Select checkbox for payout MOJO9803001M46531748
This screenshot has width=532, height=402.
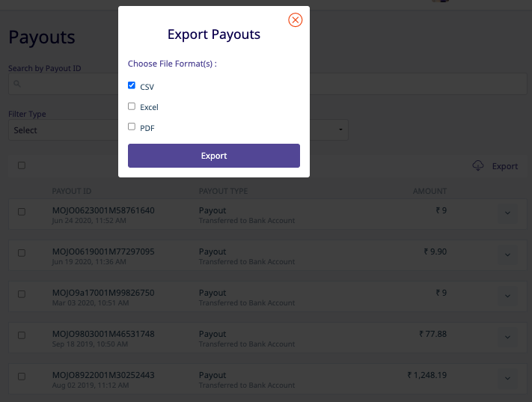pos(22,335)
